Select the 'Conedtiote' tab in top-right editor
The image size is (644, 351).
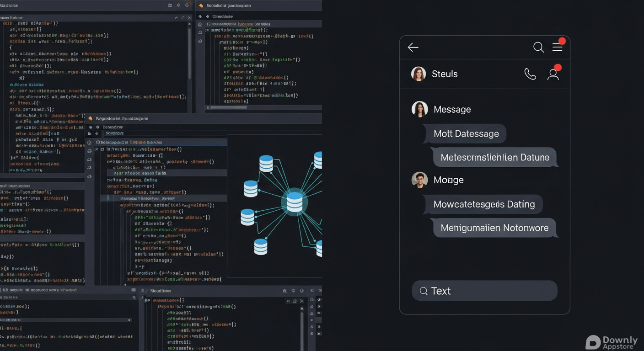[222, 16]
